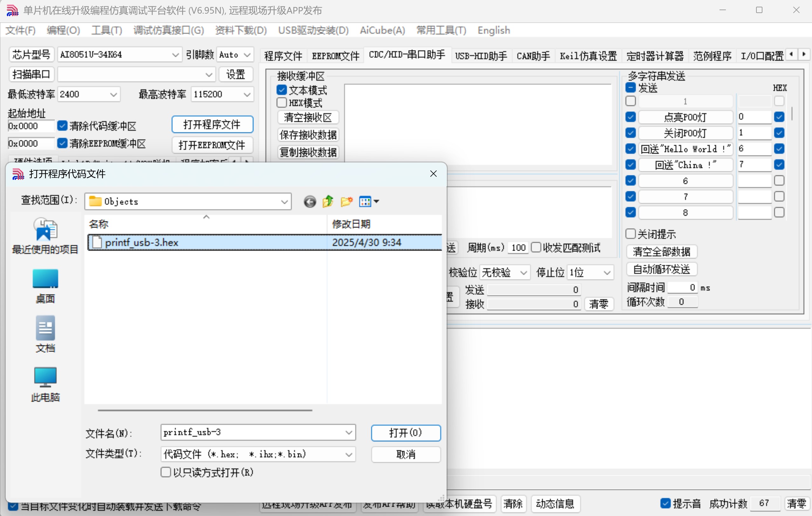The width and height of the screenshot is (812, 516).
Task: Switch to the USB-HID助手 tab
Action: (481, 56)
